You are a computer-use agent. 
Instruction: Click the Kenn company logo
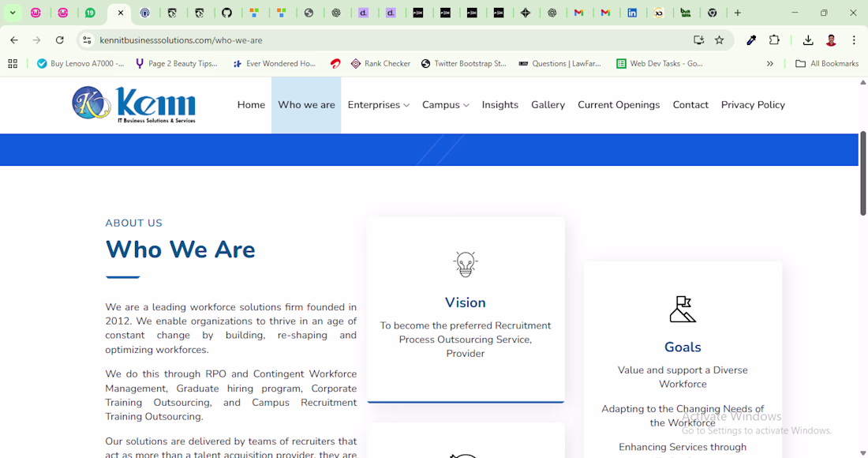click(134, 104)
